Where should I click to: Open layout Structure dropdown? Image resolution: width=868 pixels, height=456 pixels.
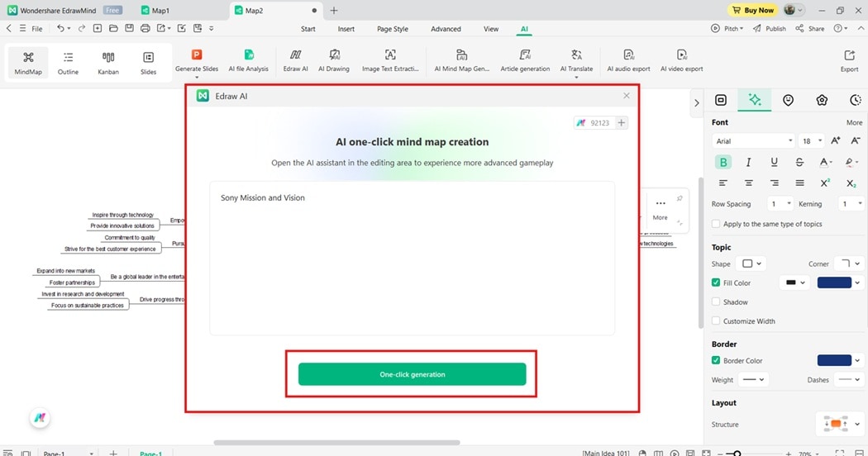pyautogui.click(x=841, y=424)
